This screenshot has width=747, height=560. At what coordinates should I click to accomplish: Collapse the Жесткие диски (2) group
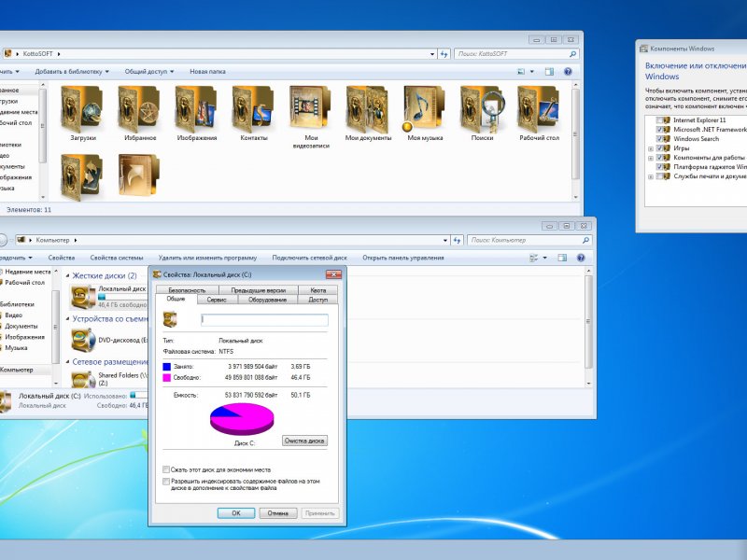67,275
